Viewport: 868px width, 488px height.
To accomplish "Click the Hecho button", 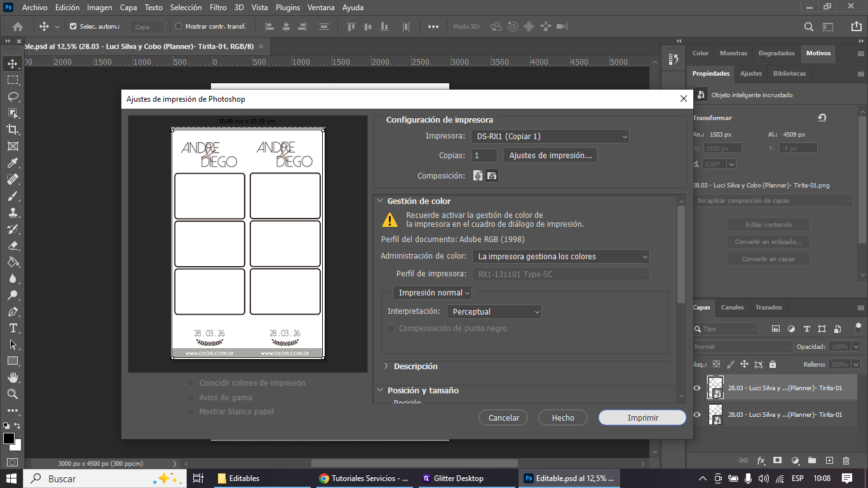I will [563, 417].
